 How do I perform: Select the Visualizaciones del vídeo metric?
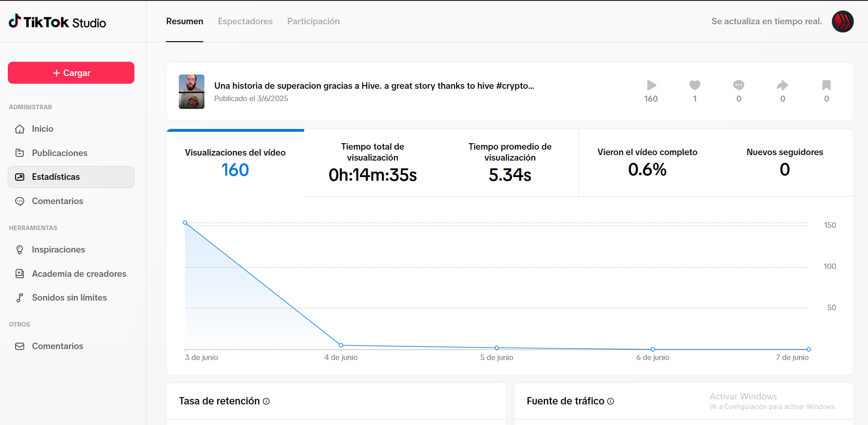point(235,163)
